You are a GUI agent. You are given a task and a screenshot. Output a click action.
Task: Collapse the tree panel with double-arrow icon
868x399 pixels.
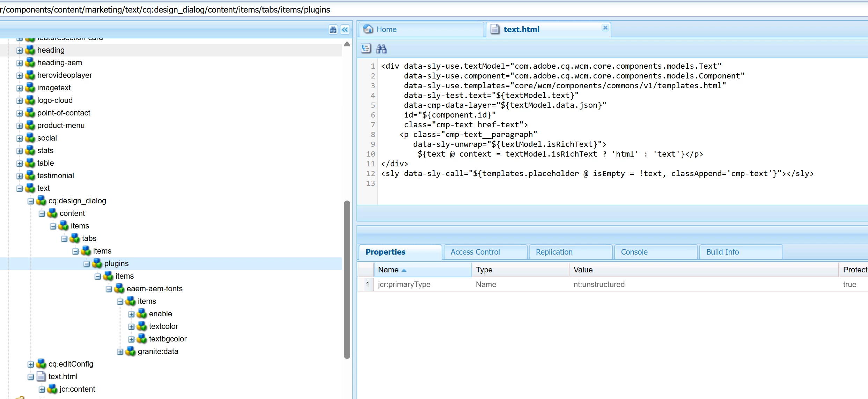point(345,30)
